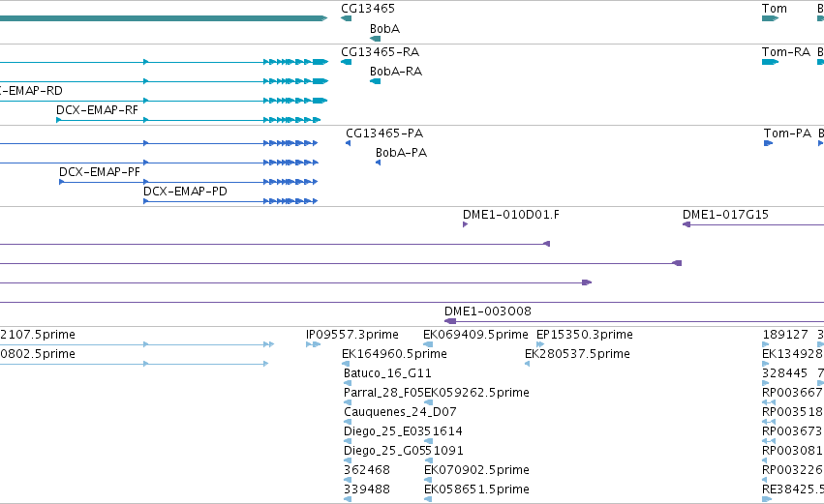Select the DME1-003O08 feature label
The height and width of the screenshot is (504, 824).
488,311
